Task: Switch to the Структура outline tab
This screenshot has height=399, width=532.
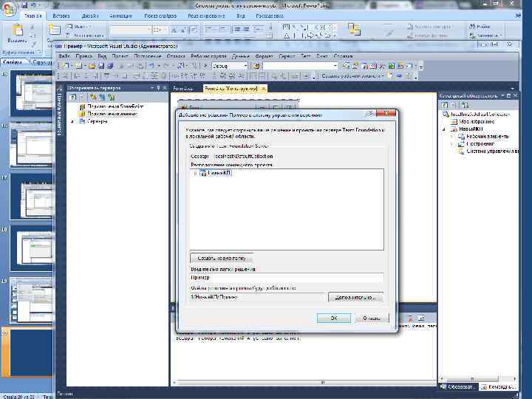Action: 42,62
